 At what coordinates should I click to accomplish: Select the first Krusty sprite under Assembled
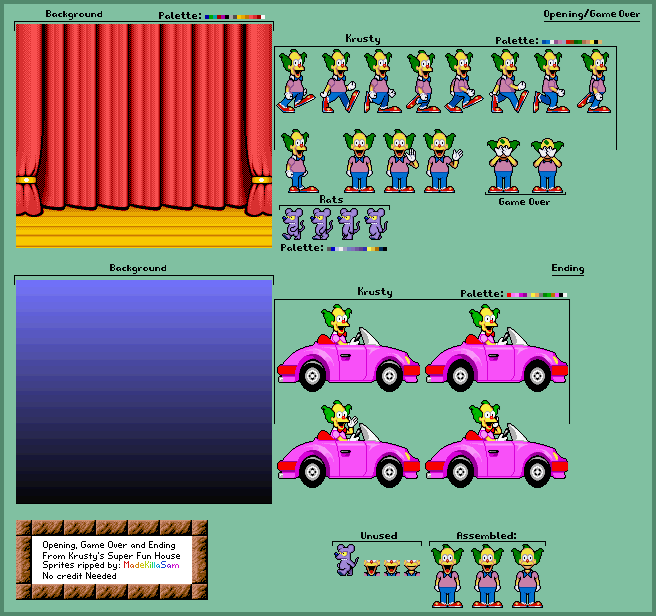tap(446, 576)
